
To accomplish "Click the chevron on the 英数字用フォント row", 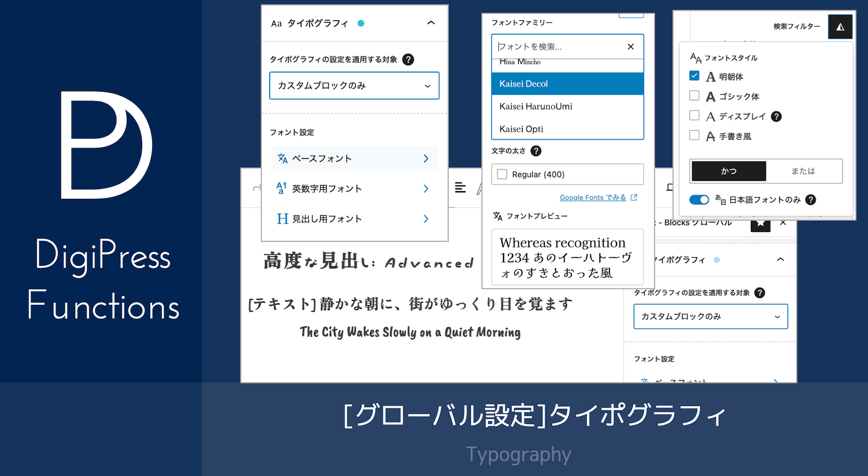I will [426, 189].
